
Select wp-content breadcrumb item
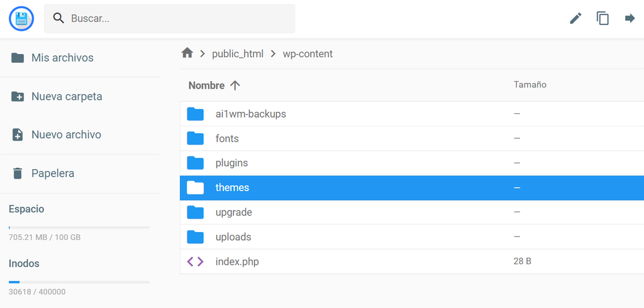[308, 54]
